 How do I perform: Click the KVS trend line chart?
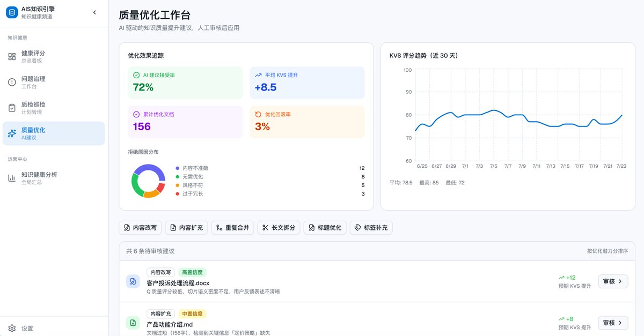[x=518, y=115]
